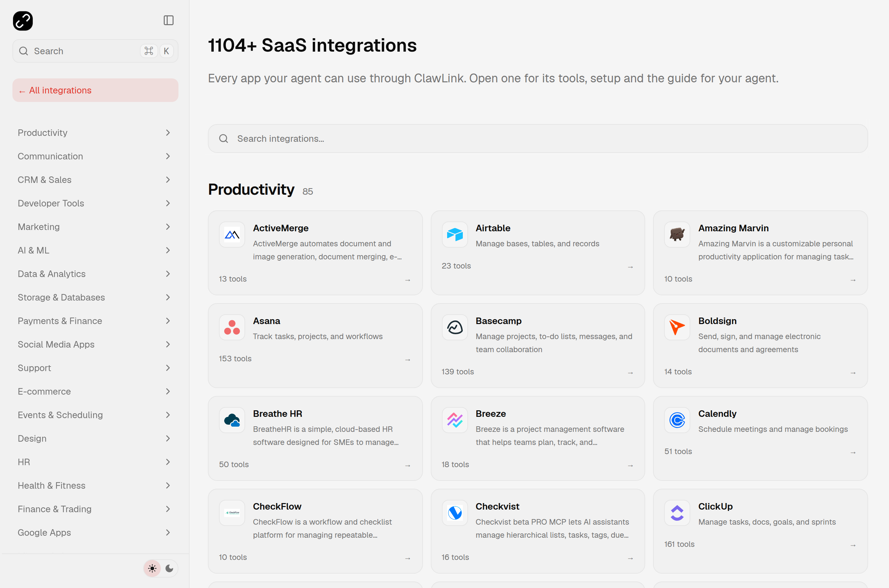Viewport: 889px width, 588px height.
Task: Click the ClickUp app icon
Action: [x=677, y=513]
